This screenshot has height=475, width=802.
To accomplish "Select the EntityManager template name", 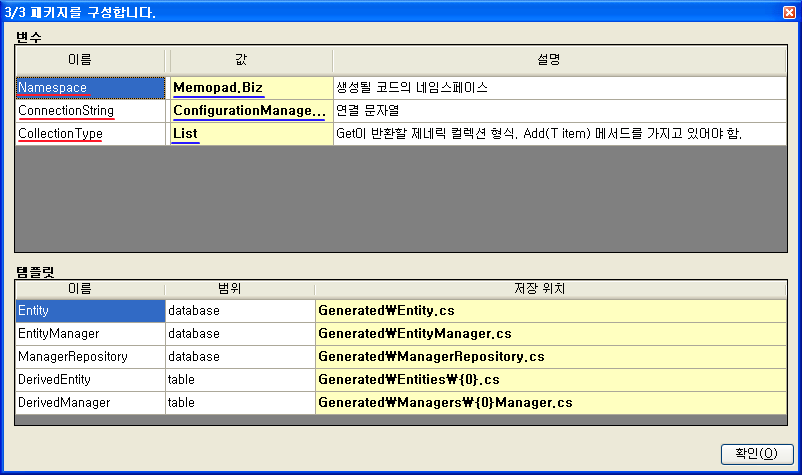I will [x=91, y=334].
